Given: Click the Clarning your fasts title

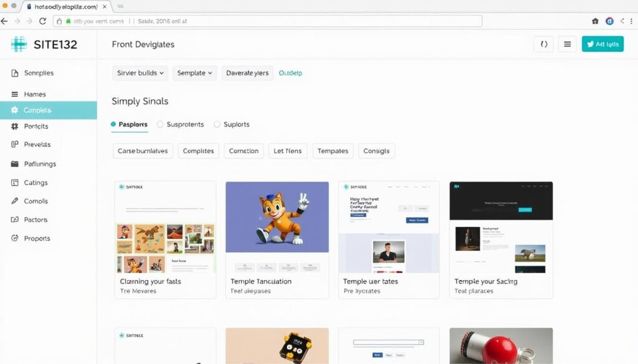Looking at the screenshot, I should point(150,281).
